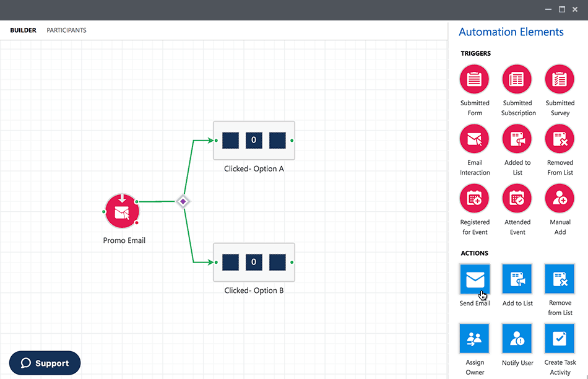Select the Submitted Form trigger icon

474,80
